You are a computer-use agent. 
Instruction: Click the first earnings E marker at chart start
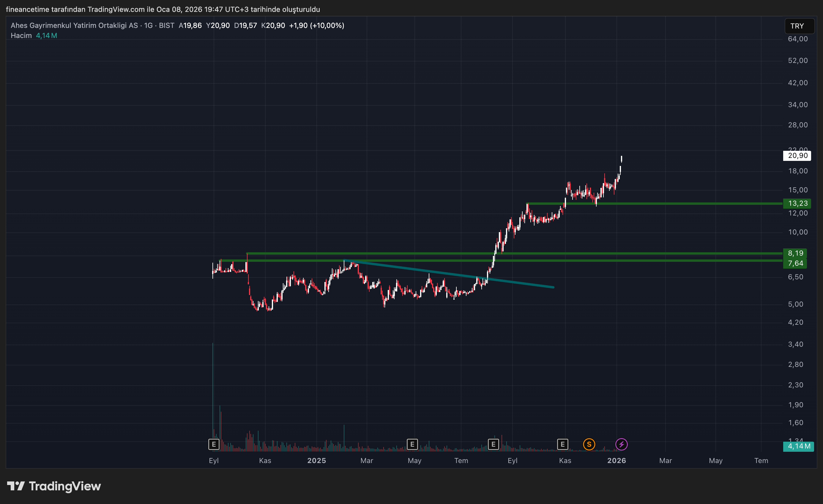(214, 444)
